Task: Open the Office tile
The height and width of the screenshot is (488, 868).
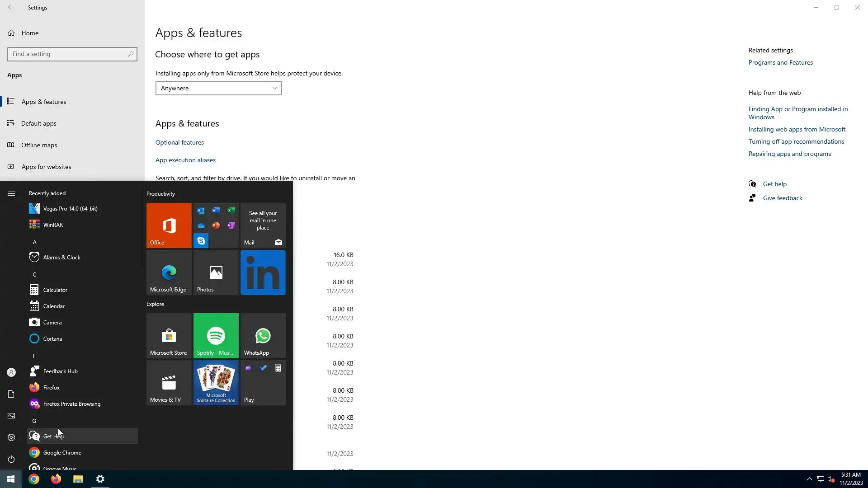Action: pyautogui.click(x=169, y=225)
